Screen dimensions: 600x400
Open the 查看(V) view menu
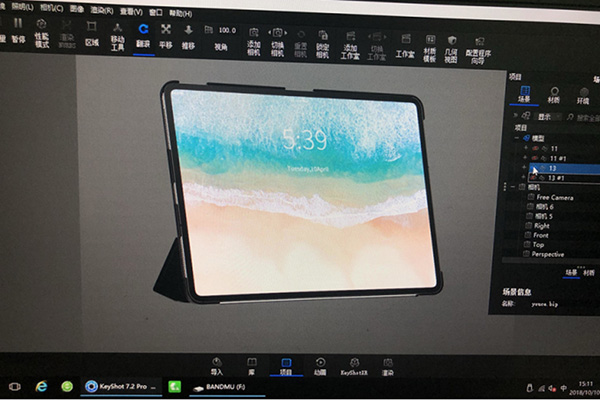point(131,11)
